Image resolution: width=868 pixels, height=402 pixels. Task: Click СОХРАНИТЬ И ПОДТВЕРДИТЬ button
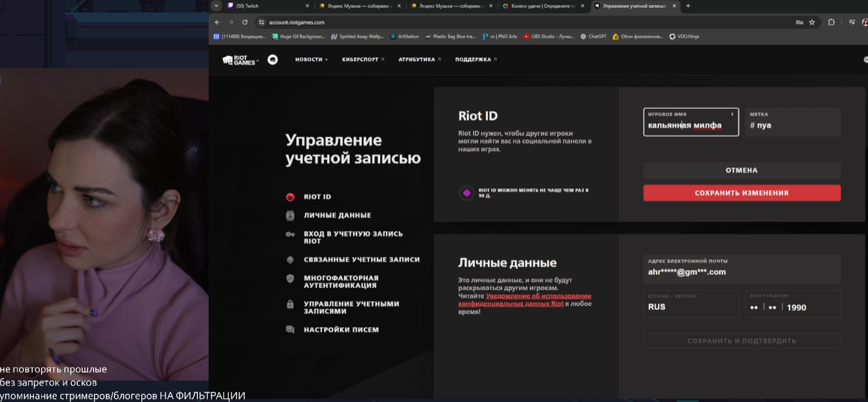point(742,341)
